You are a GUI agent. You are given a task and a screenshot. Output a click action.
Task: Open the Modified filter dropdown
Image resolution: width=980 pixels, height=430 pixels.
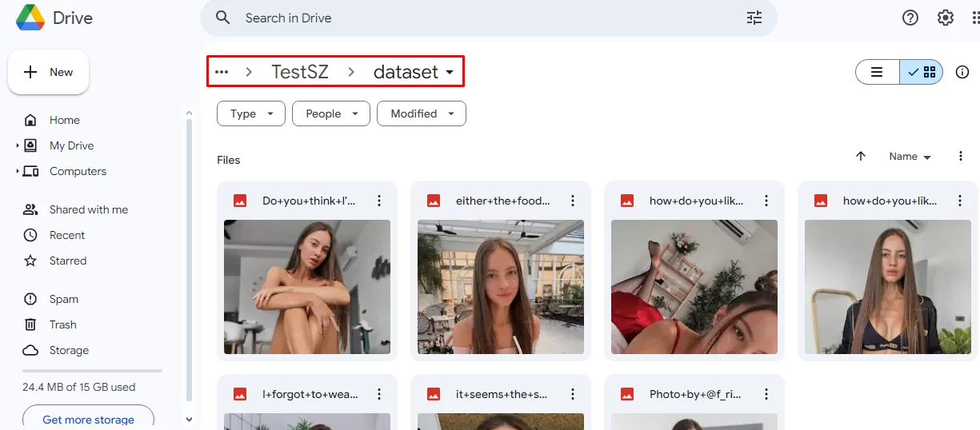tap(422, 113)
